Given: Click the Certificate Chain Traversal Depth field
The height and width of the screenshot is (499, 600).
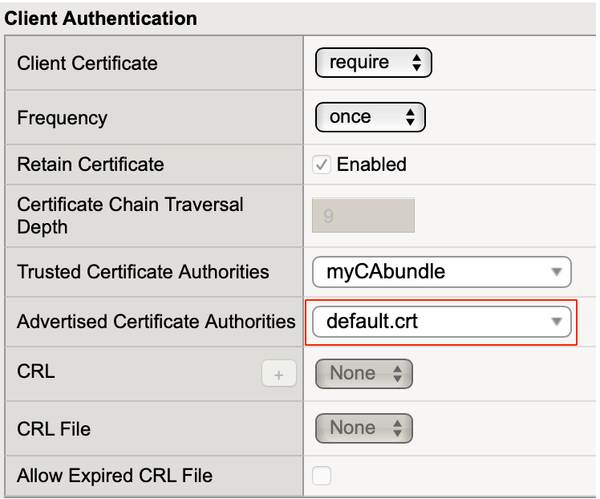Looking at the screenshot, I should click(363, 215).
